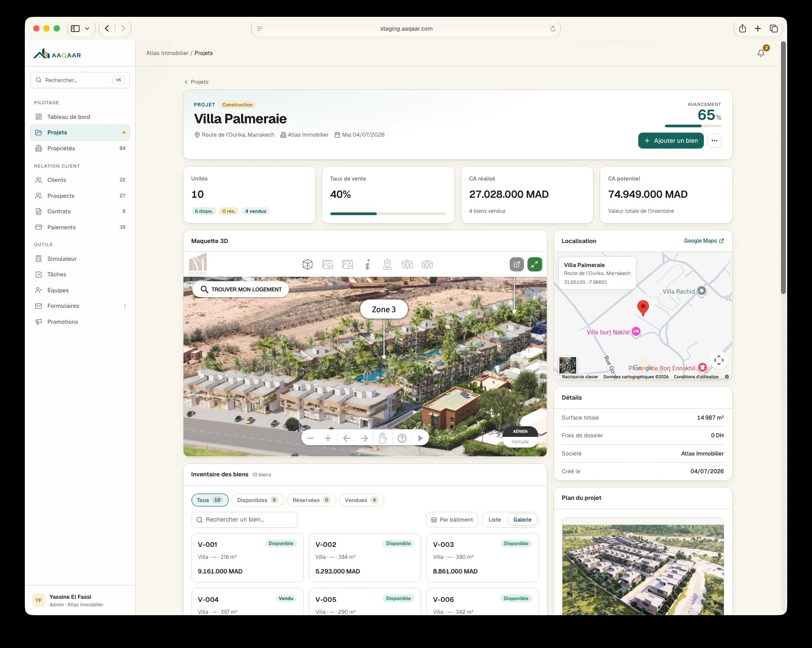Open the V-001 property card
This screenshot has width=812, height=648.
[x=247, y=558]
